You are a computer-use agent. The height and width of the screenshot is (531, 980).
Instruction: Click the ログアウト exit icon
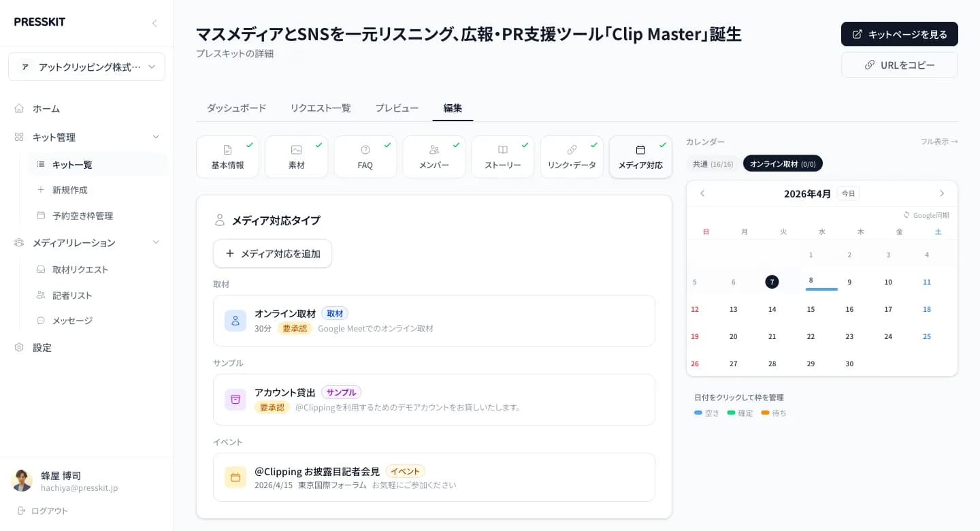pyautogui.click(x=21, y=511)
